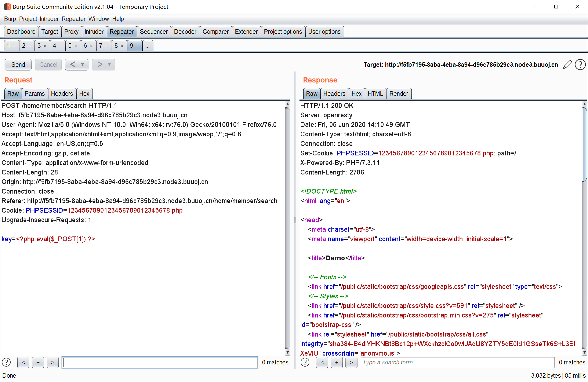Expand the back history dropdown arrow
The height and width of the screenshot is (382, 588).
pyautogui.click(x=83, y=65)
